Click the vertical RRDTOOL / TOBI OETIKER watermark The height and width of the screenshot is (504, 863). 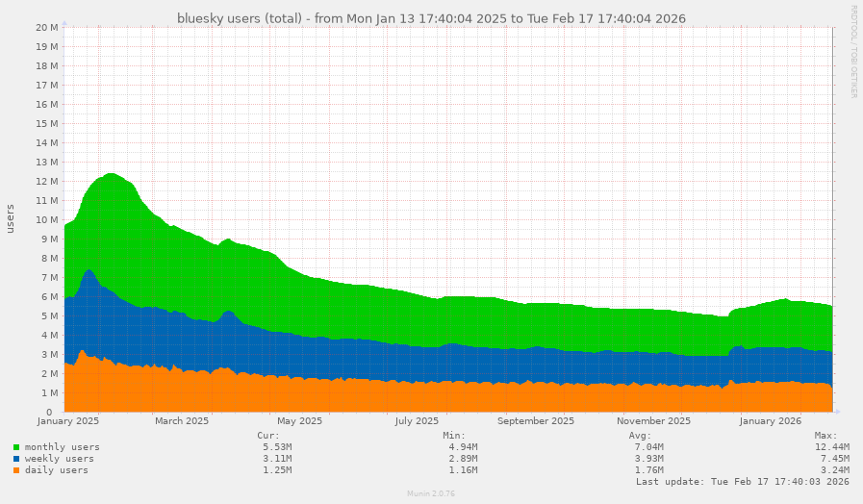(853, 52)
